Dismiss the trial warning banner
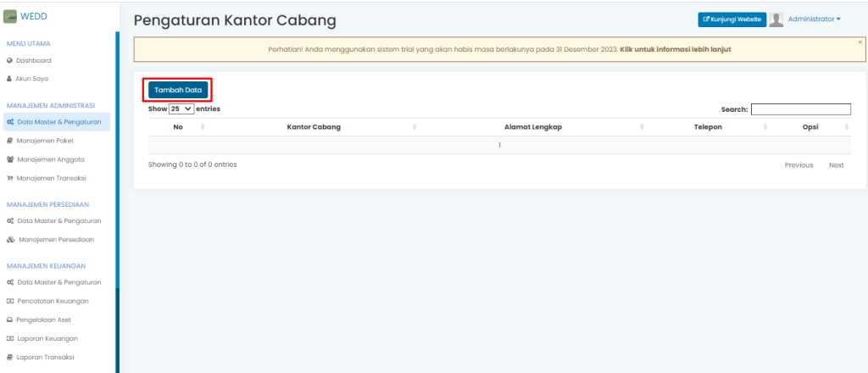868x373 pixels. [860, 42]
